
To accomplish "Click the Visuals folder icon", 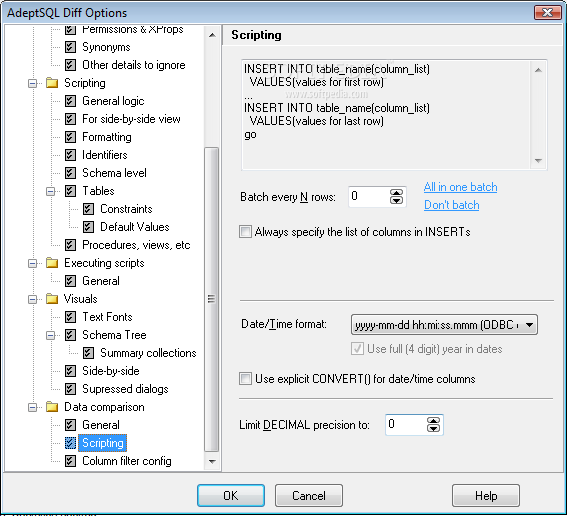I will (52, 299).
